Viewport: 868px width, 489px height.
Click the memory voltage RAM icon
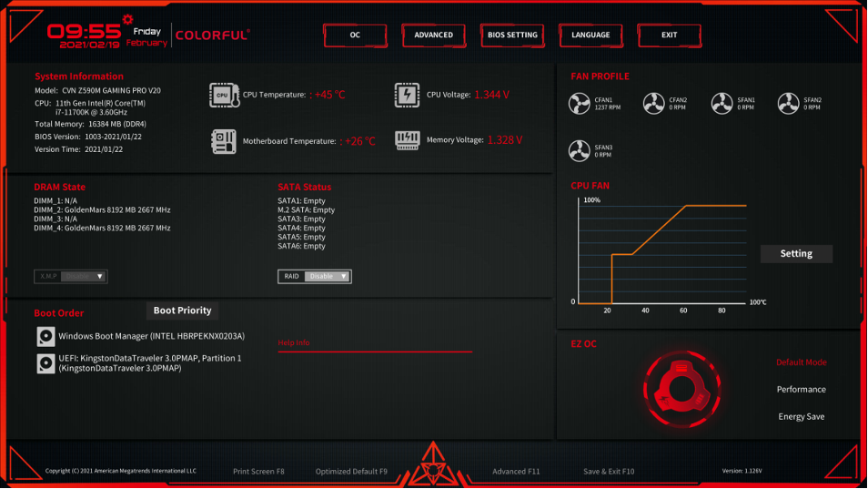click(408, 140)
